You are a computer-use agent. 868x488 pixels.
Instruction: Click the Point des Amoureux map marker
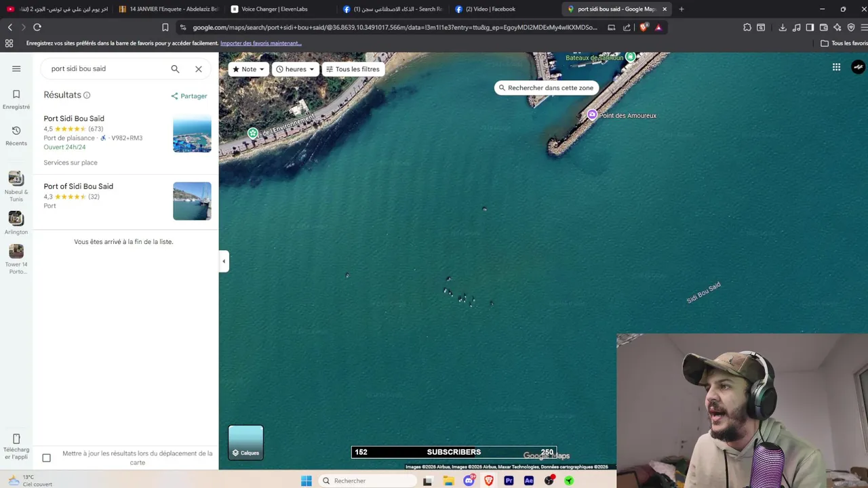(592, 115)
